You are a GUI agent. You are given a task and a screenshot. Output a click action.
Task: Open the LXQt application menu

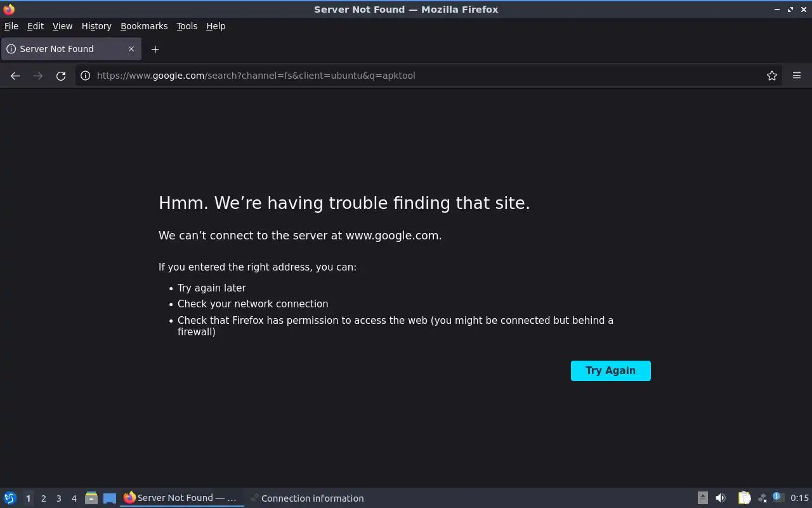pyautogui.click(x=10, y=498)
